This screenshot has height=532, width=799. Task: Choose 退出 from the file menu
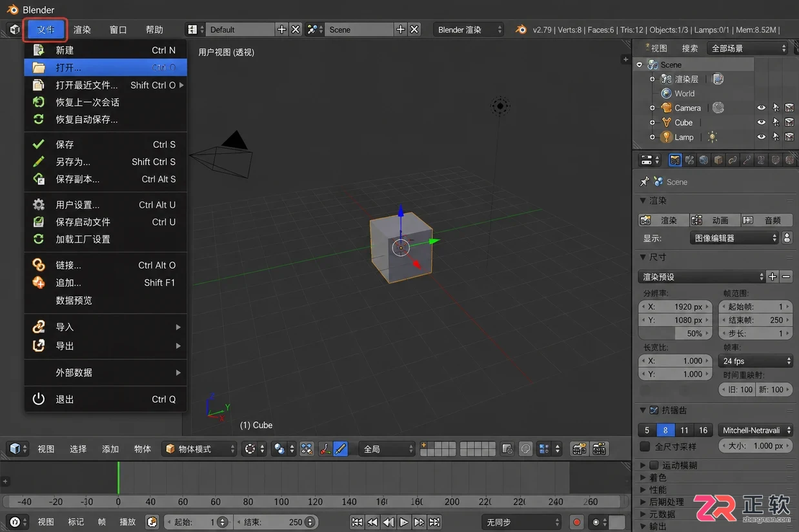coord(105,399)
